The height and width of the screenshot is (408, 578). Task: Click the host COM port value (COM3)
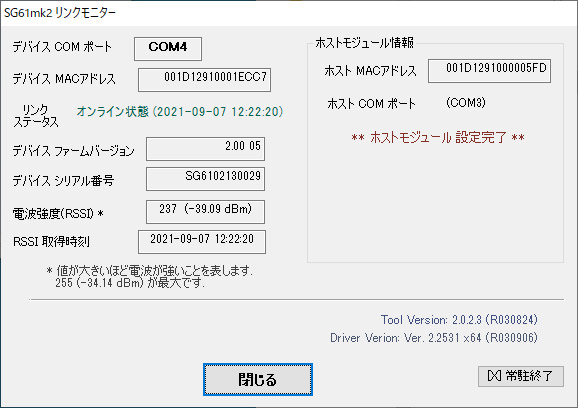(466, 102)
